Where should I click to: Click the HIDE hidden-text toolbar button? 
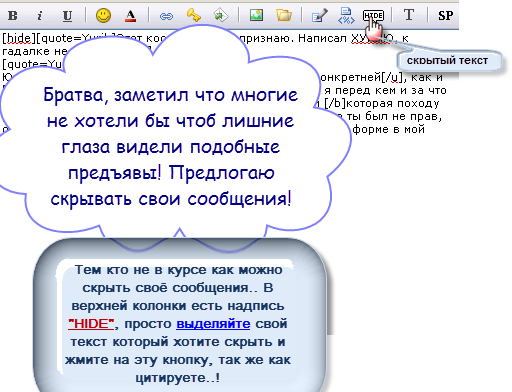[x=373, y=15]
